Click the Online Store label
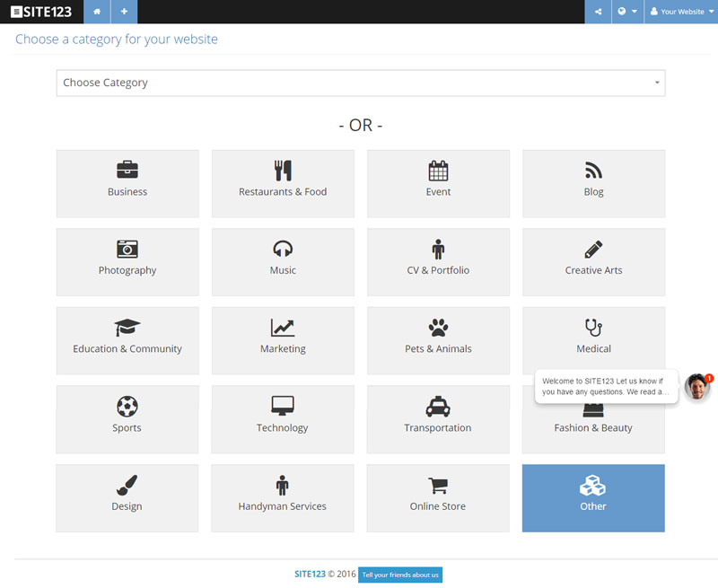Image resolution: width=718 pixels, height=588 pixels. [438, 506]
